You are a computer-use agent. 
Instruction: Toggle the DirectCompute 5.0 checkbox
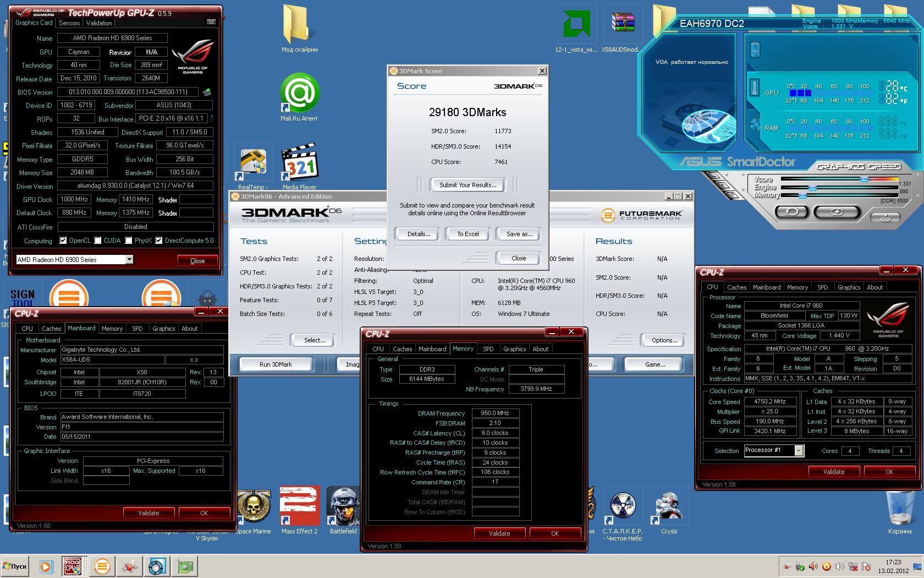(x=159, y=240)
